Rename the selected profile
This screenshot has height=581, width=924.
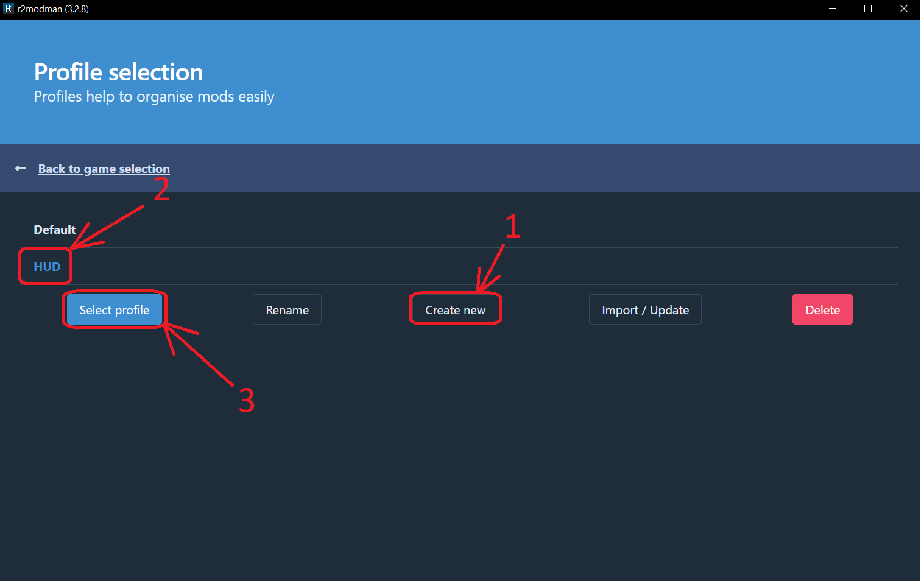coord(287,310)
